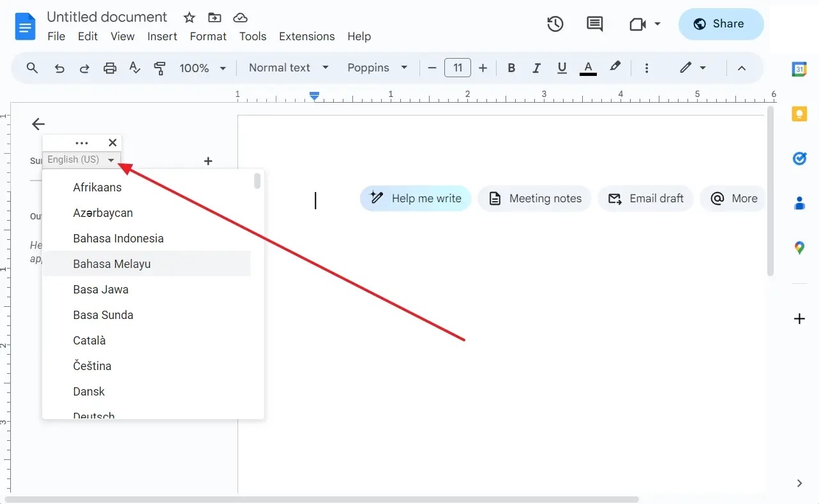
Task: Start a Meet call with the camera icon
Action: [x=636, y=24]
